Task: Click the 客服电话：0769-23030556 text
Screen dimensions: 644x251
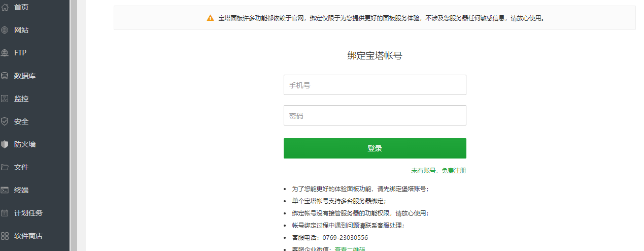Action: (x=330, y=238)
